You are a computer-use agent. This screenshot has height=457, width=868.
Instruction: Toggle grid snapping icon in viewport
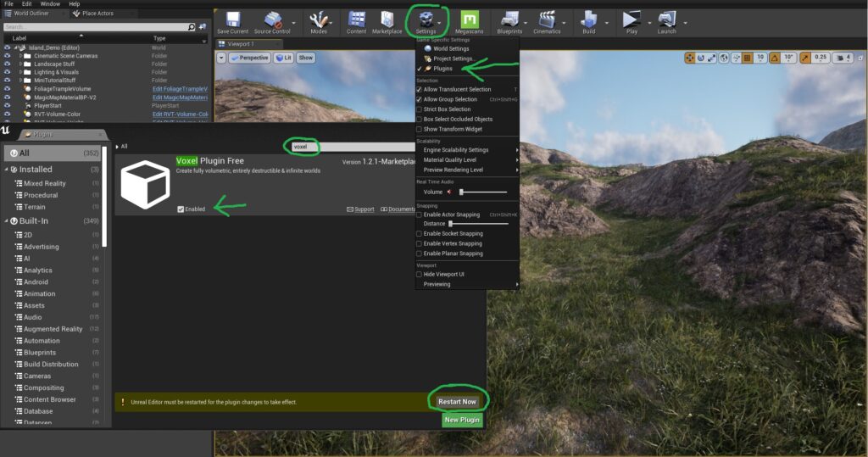[747, 58]
